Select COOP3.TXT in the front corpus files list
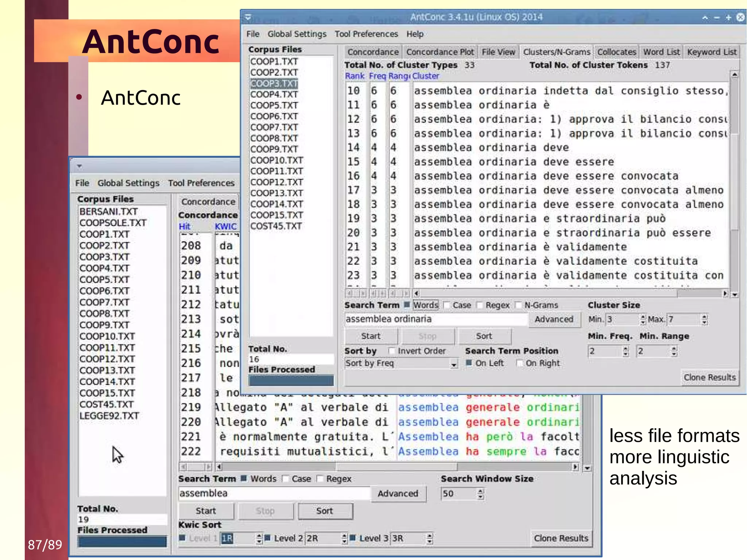The width and height of the screenshot is (747, 560). pyautogui.click(x=274, y=84)
